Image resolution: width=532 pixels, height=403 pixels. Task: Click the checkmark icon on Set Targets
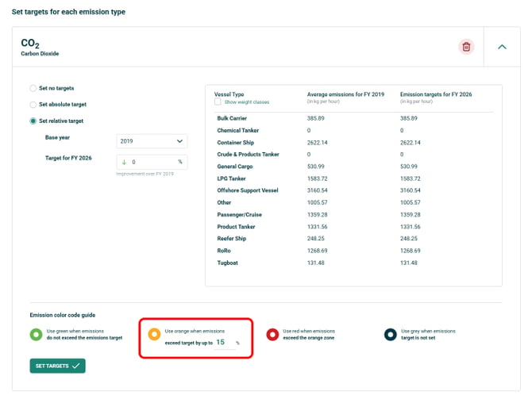pos(76,366)
